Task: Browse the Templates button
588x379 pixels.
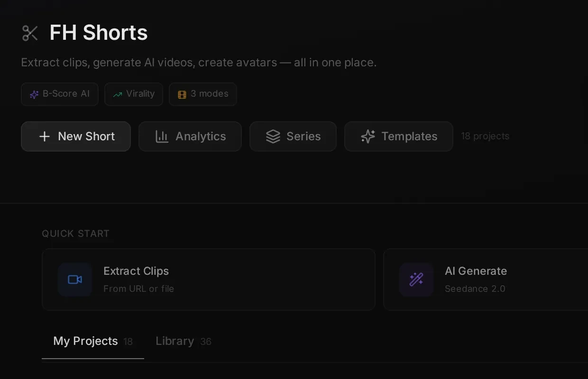Action: coord(399,136)
